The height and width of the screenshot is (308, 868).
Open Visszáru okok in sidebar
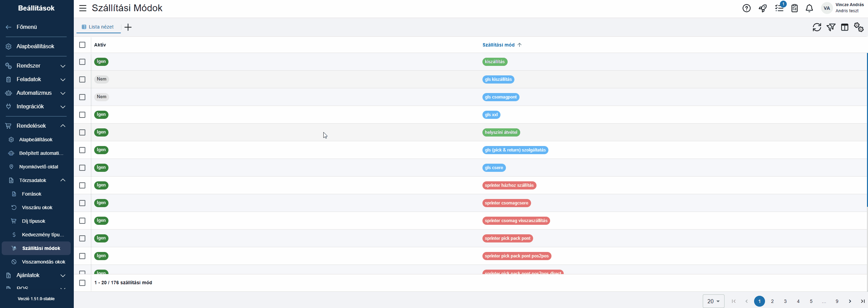[37, 207]
